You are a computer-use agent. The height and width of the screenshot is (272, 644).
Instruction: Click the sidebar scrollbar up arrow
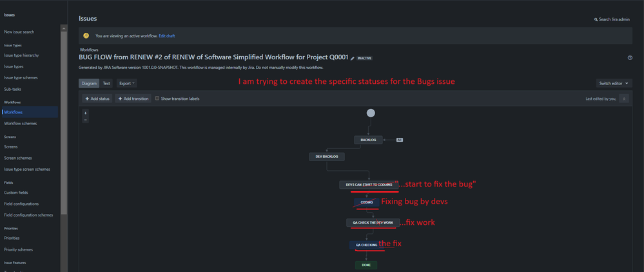64,28
